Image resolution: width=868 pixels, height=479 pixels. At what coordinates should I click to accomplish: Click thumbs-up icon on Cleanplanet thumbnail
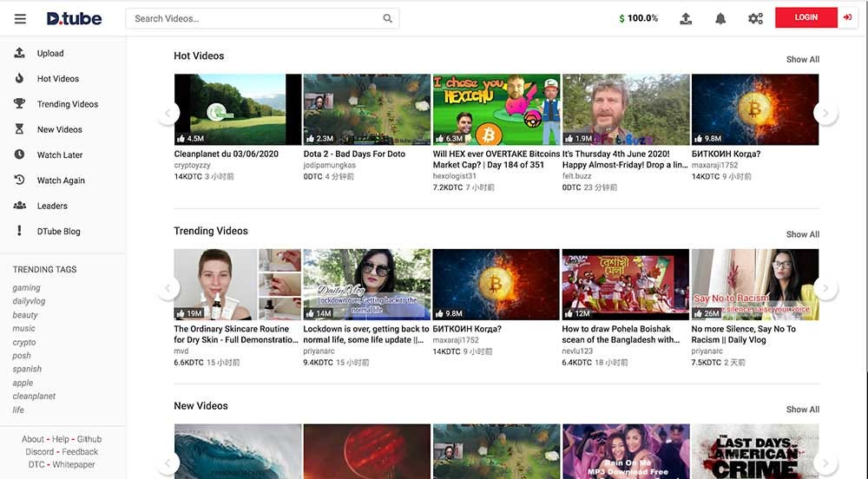click(181, 138)
